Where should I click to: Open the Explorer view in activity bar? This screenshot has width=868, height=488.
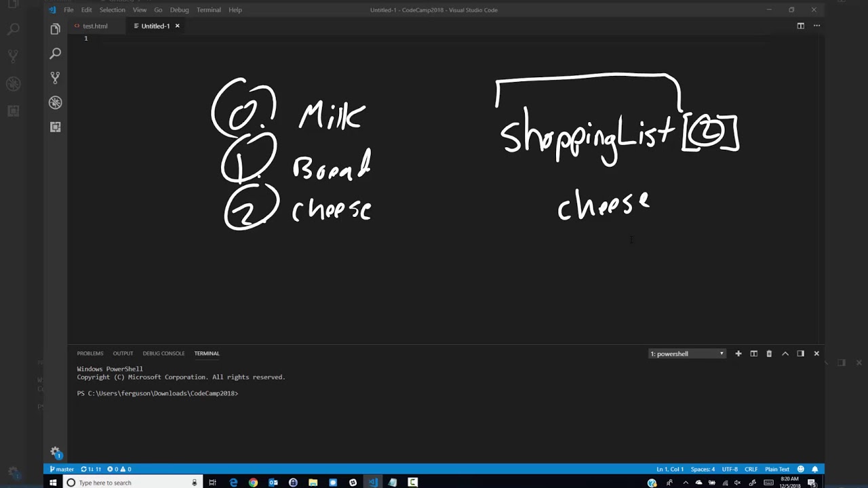pos(55,29)
